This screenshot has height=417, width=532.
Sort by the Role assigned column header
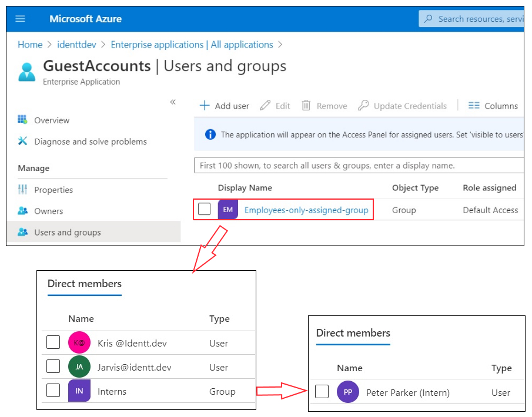pos(490,188)
